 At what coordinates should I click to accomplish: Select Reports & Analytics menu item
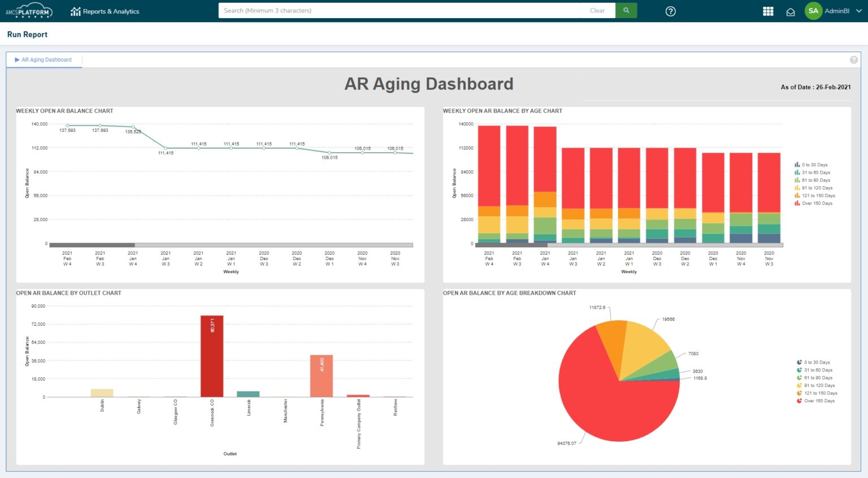tap(111, 11)
